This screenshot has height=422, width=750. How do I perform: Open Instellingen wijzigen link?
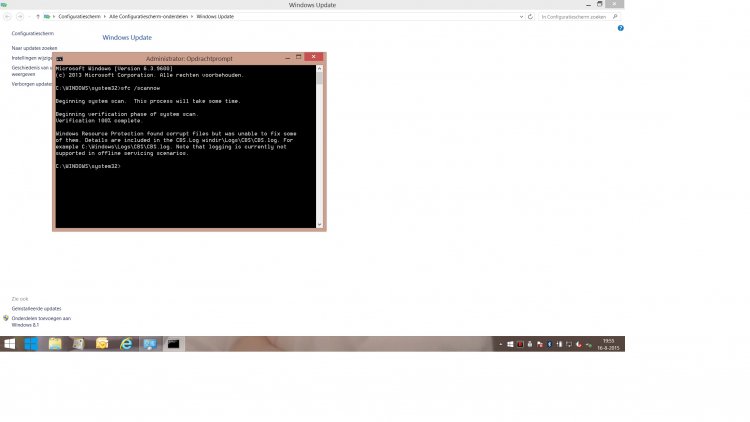pyautogui.click(x=32, y=58)
